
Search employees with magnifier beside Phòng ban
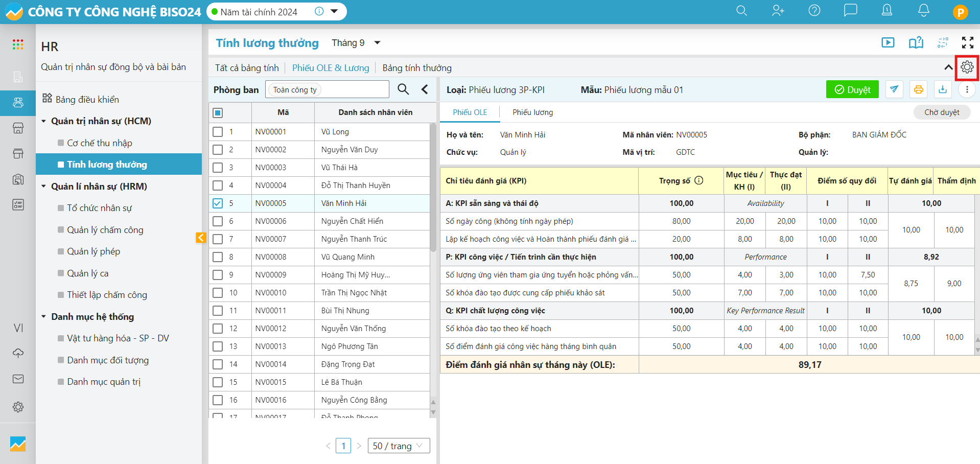[403, 89]
